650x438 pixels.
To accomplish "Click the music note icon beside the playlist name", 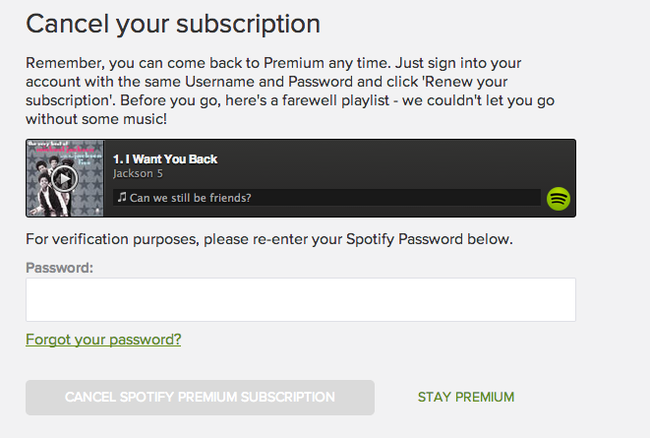I will pos(121,197).
